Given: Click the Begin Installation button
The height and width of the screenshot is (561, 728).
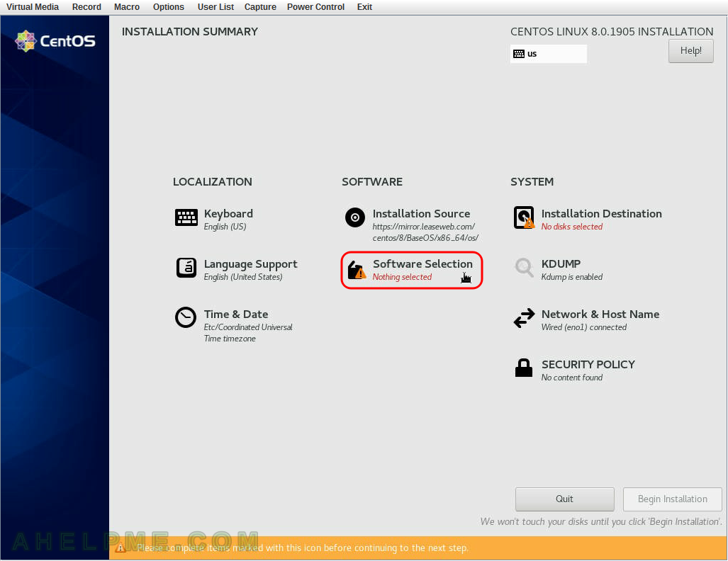Looking at the screenshot, I should click(672, 499).
